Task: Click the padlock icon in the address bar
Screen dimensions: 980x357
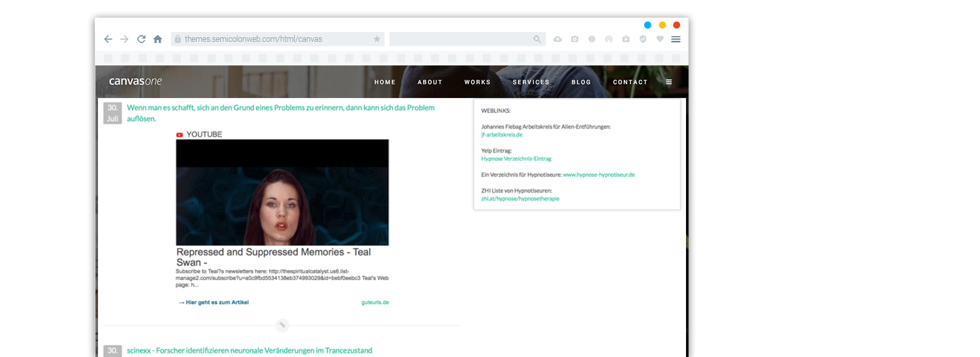Action: tap(178, 39)
